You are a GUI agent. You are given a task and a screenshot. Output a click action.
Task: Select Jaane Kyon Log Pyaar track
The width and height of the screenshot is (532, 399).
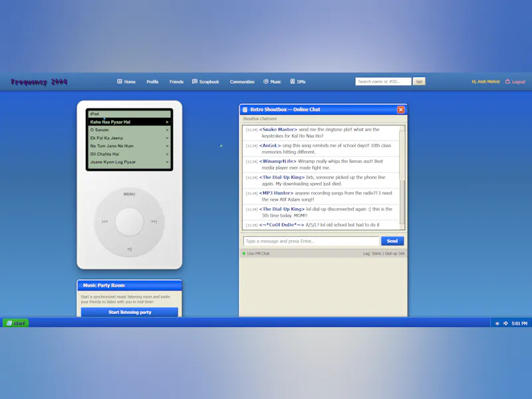coord(129,162)
